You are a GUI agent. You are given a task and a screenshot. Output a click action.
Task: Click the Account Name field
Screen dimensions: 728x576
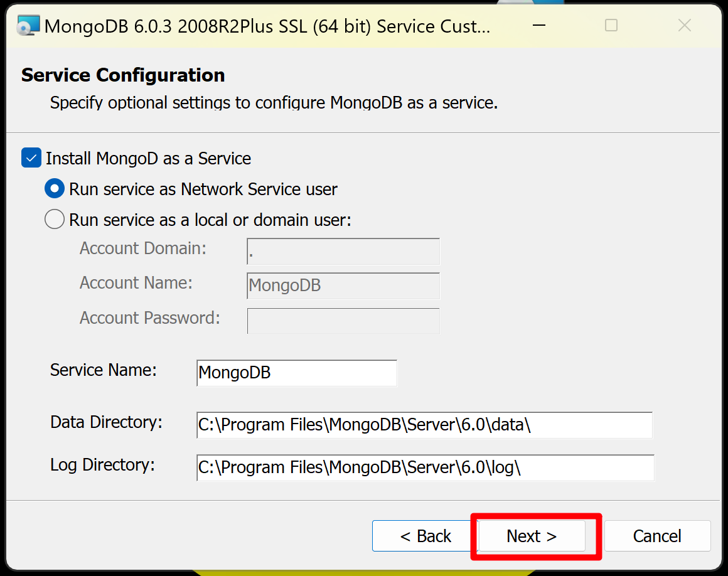[x=343, y=285]
